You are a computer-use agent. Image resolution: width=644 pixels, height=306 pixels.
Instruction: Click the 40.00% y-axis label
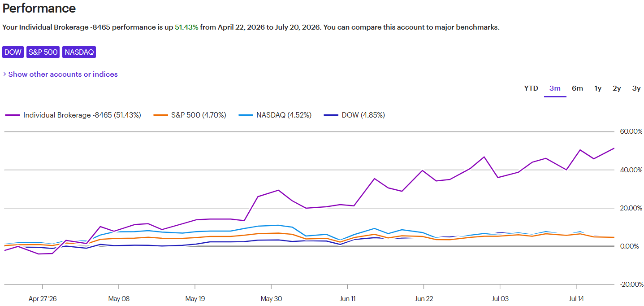click(630, 170)
